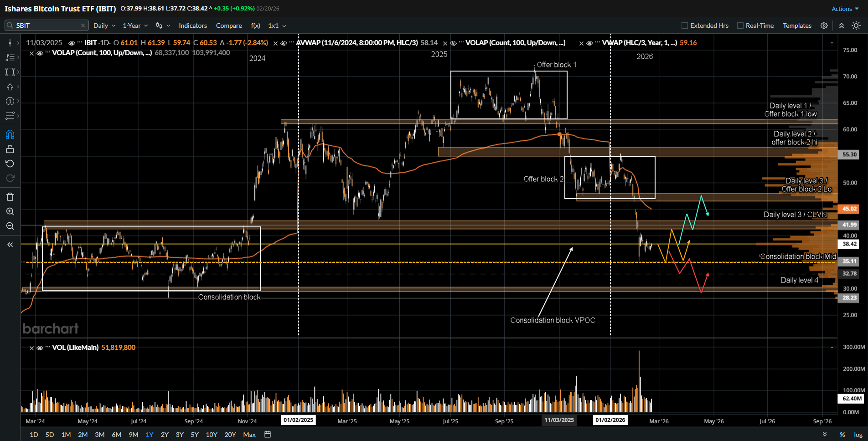Collapse the left drawing toolbar
The width and height of the screenshot is (868, 441).
pos(10,245)
